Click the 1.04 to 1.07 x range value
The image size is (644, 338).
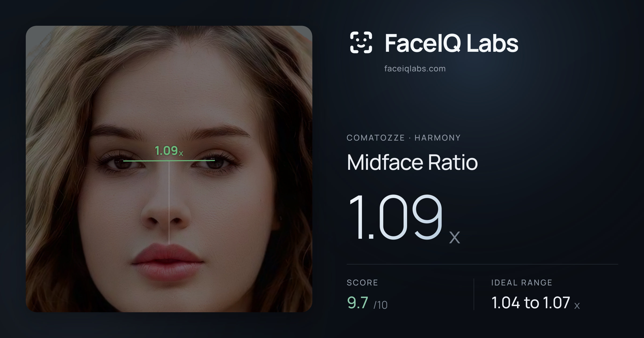click(x=536, y=303)
